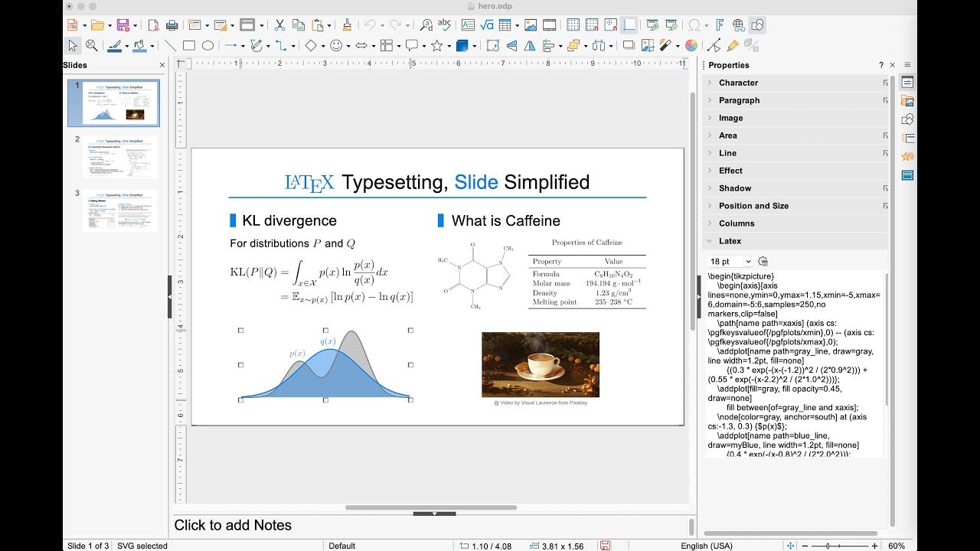Start presentation from first slide icon
The width and height of the screenshot is (980, 551).
point(652,24)
